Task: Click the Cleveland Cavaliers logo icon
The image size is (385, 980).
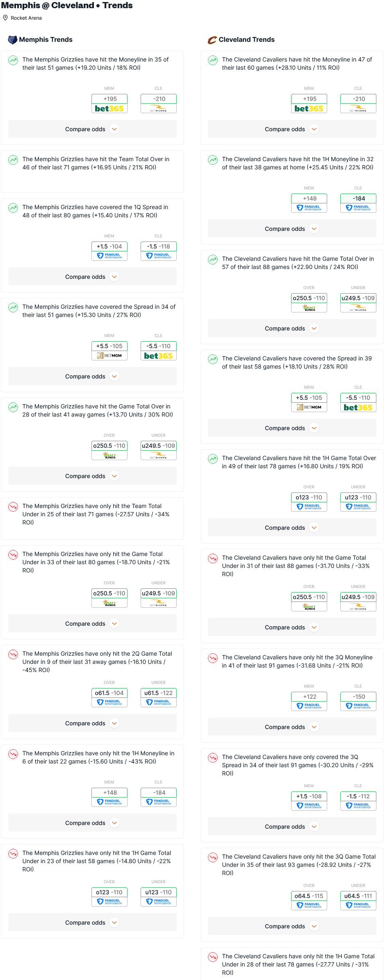Action: point(212,40)
